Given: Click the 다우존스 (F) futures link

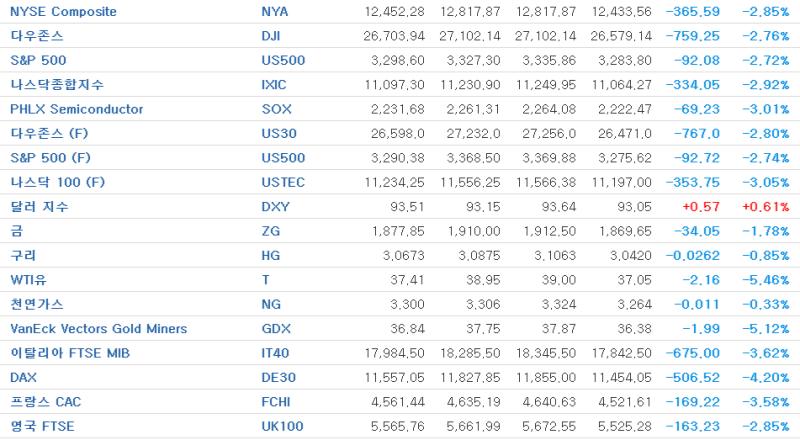Looking at the screenshot, I should click(x=49, y=133).
